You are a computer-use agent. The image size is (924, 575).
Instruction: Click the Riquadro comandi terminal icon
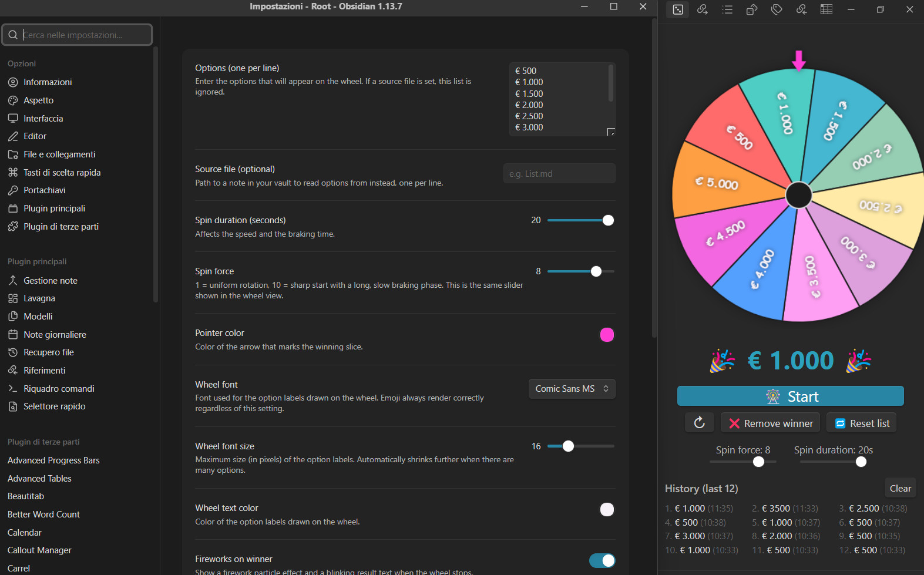[13, 389]
